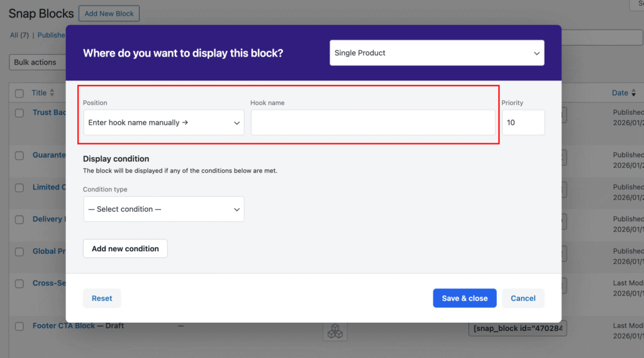Viewport: 644px width, 358px height.
Task: Switch to the All (7) filter
Action: click(x=19, y=35)
